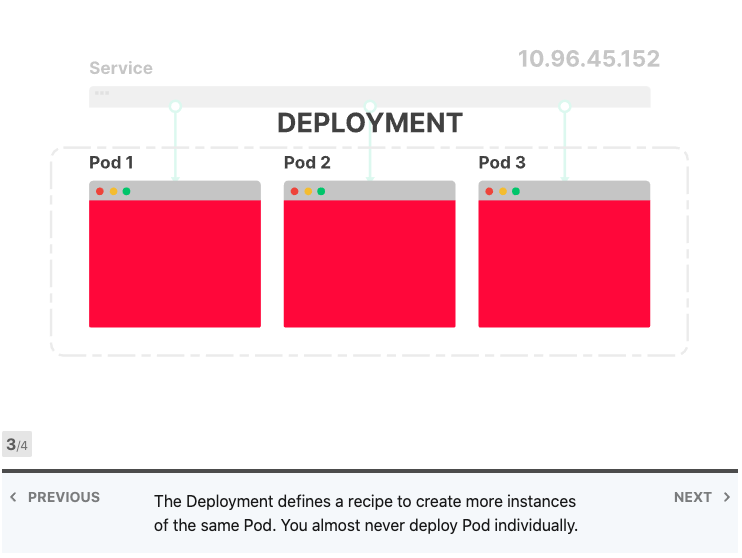Click the slide counter 3/4

tap(17, 445)
